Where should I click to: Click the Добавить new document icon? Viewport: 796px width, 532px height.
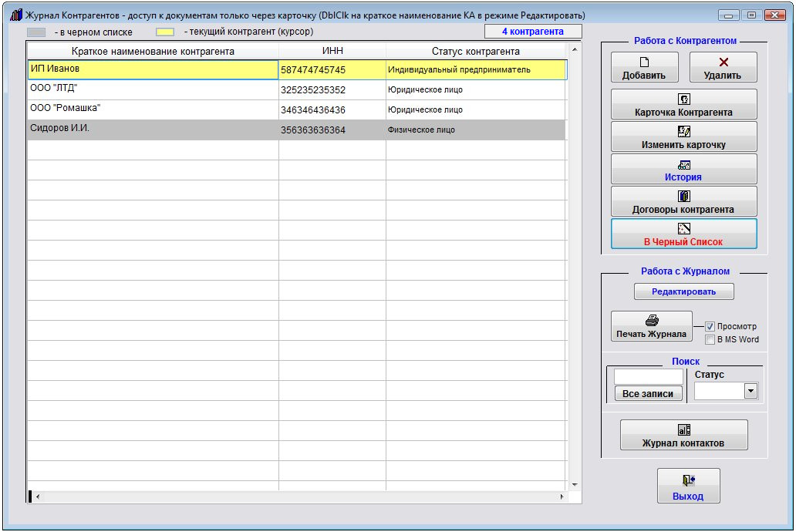click(x=645, y=62)
